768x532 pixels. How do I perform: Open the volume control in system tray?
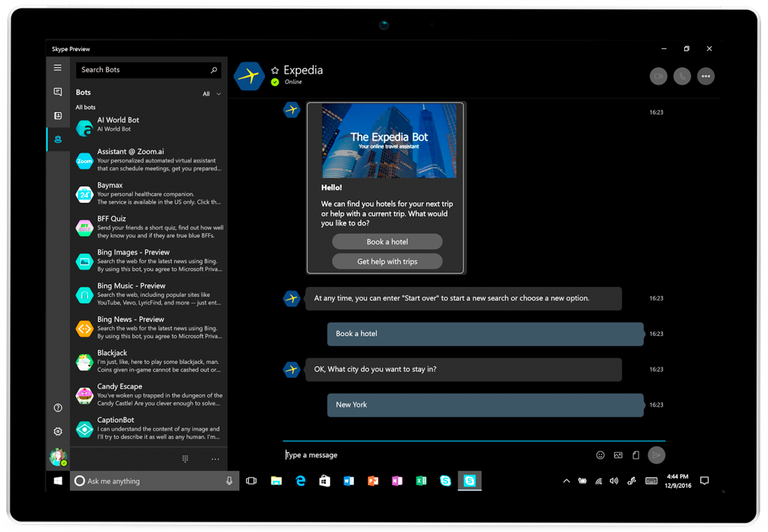point(614,481)
